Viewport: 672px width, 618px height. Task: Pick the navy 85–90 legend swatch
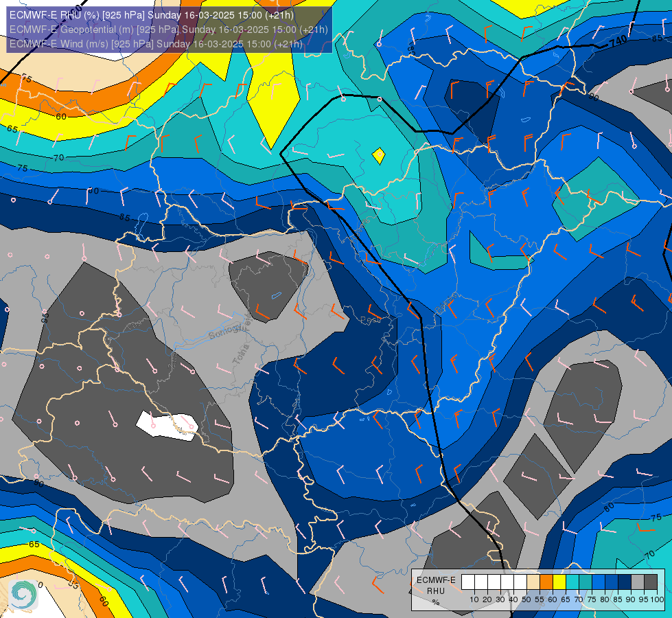[x=625, y=582]
